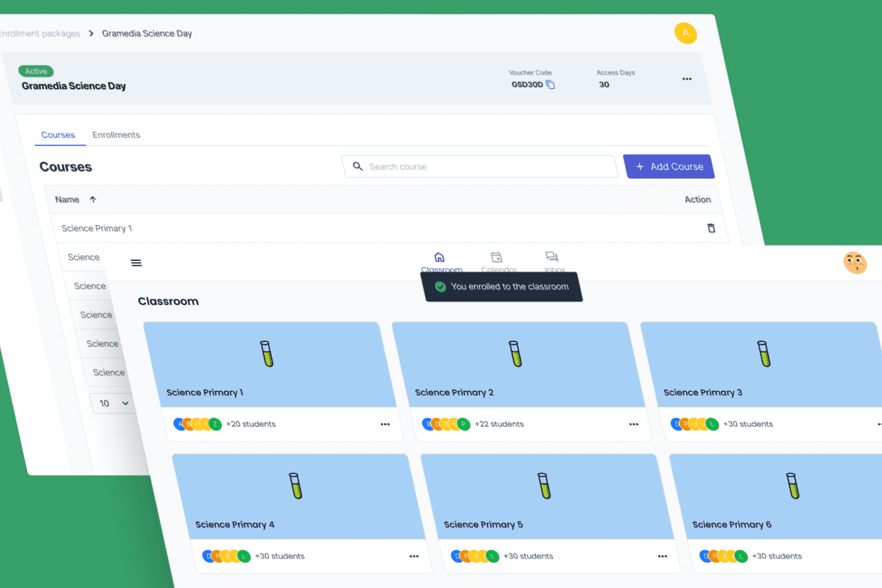Click Gramedia Science Day breadcrumb

[x=147, y=33]
